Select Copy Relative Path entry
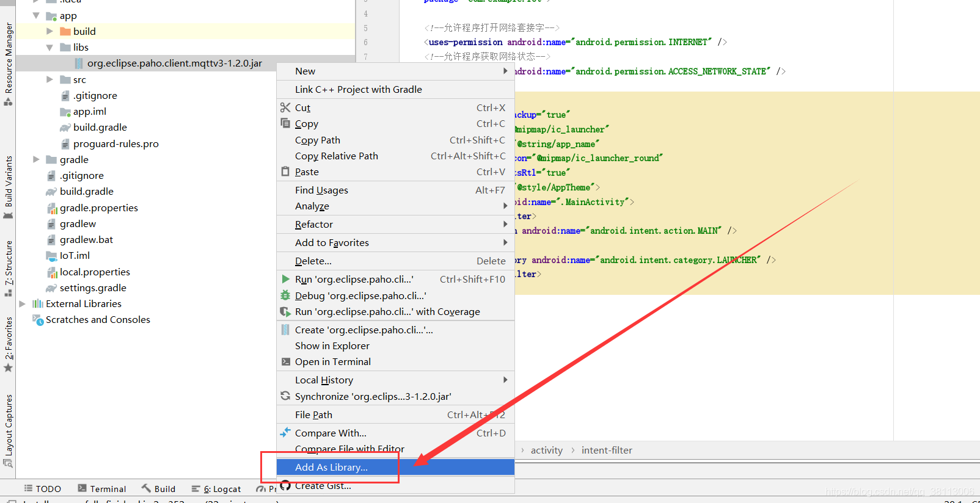The height and width of the screenshot is (503, 980). tap(395, 156)
